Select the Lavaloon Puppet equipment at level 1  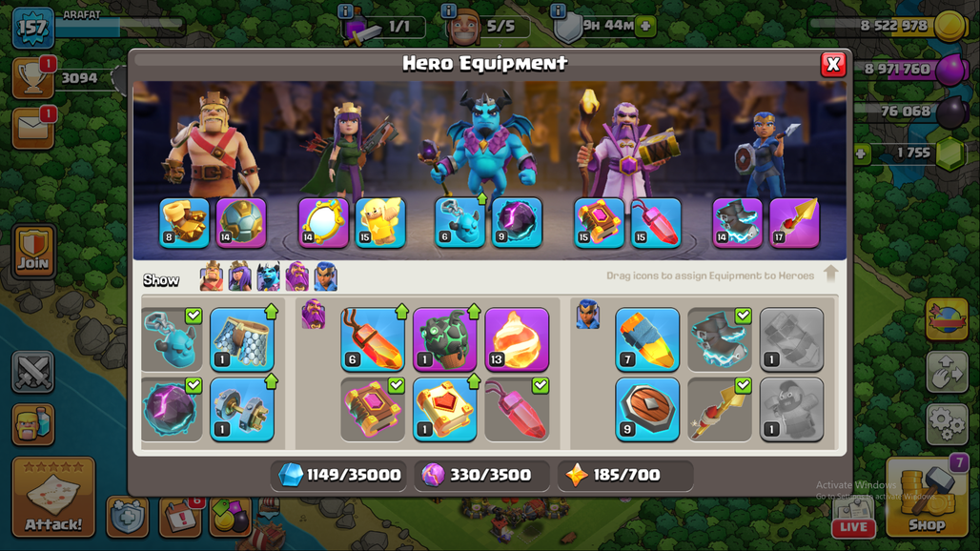point(444,339)
